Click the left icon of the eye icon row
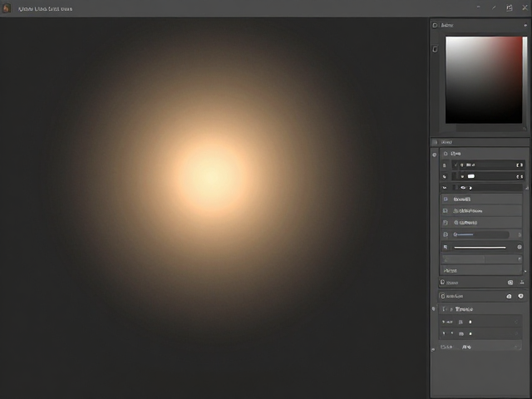Screen dimensions: 532x399 click(445, 188)
